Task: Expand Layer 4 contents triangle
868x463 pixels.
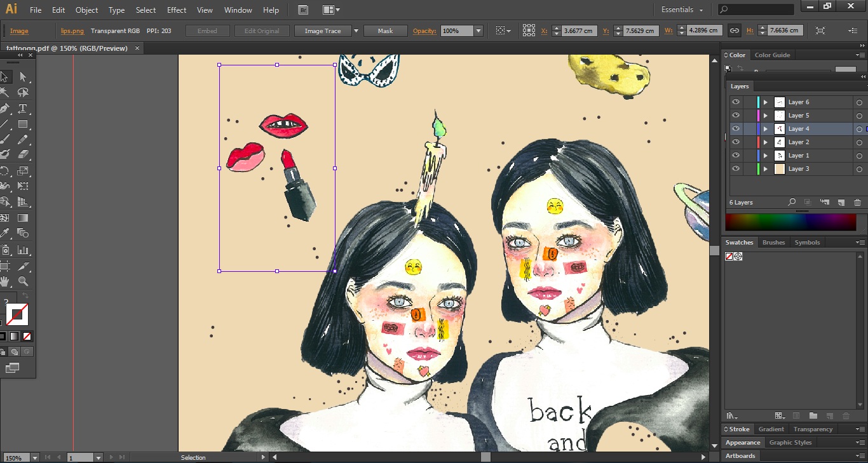Action: tap(766, 129)
